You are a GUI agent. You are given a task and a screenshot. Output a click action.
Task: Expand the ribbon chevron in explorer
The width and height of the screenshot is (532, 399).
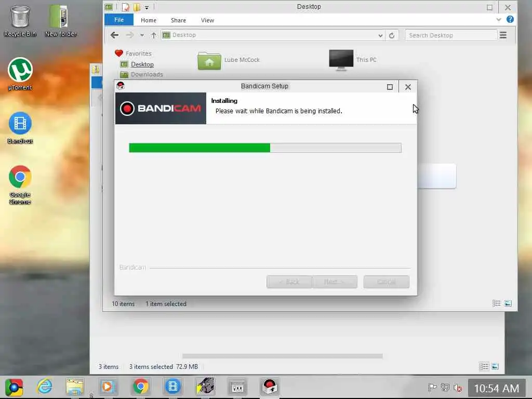[x=498, y=20]
